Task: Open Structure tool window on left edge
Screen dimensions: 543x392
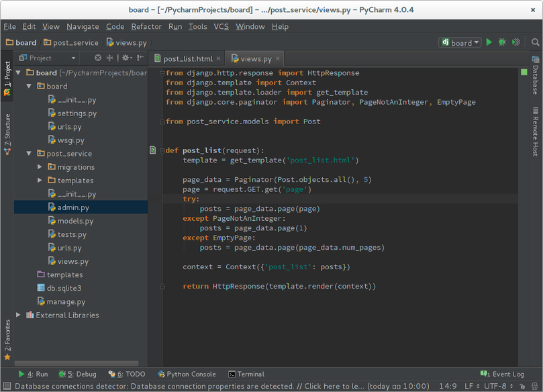Action: tap(7, 134)
